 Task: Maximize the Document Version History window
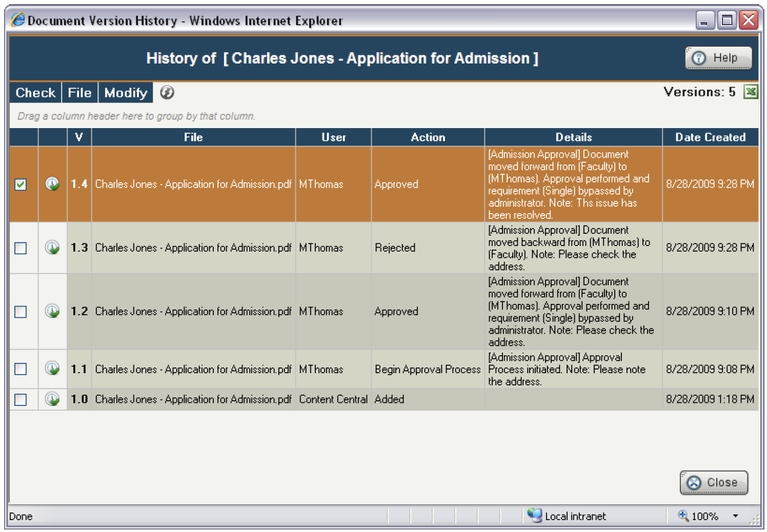(727, 21)
